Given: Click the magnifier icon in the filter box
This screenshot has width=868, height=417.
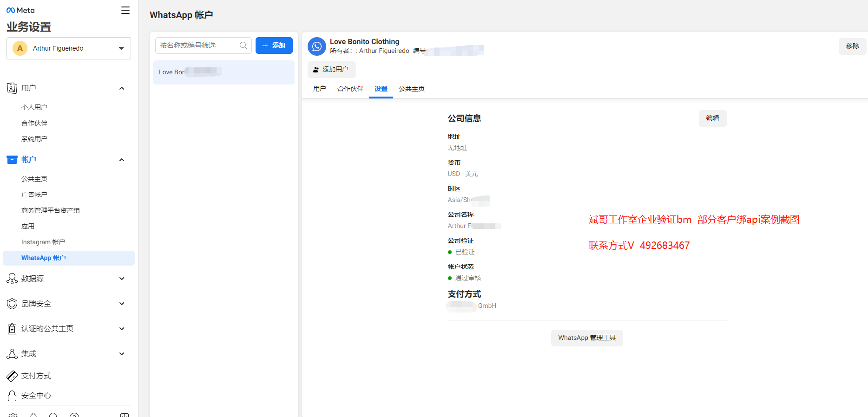Looking at the screenshot, I should coord(243,46).
